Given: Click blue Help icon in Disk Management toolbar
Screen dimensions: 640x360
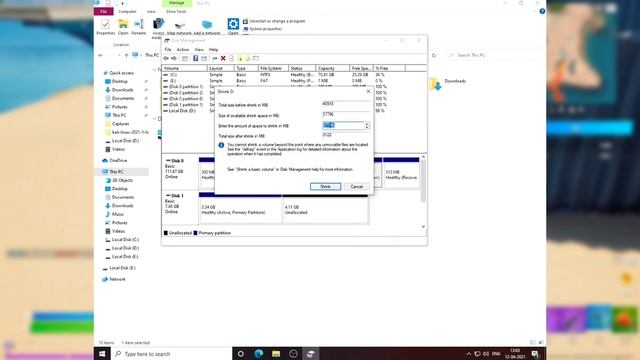Looking at the screenshot, I should (196, 58).
